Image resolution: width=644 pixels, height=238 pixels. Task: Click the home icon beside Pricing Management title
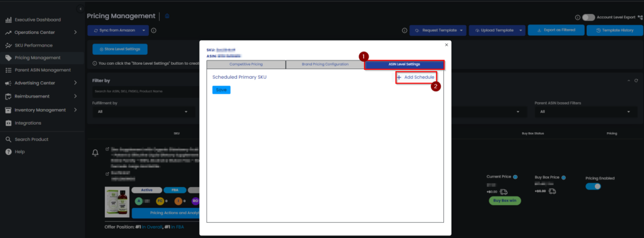(x=167, y=16)
